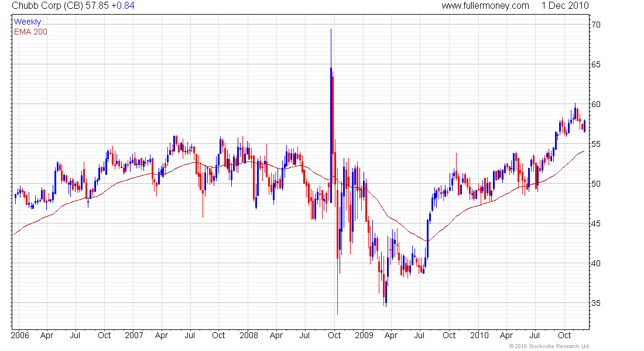Image resolution: width=644 pixels, height=351 pixels.
Task: Click the 35 price axis label
Action: [x=595, y=303]
